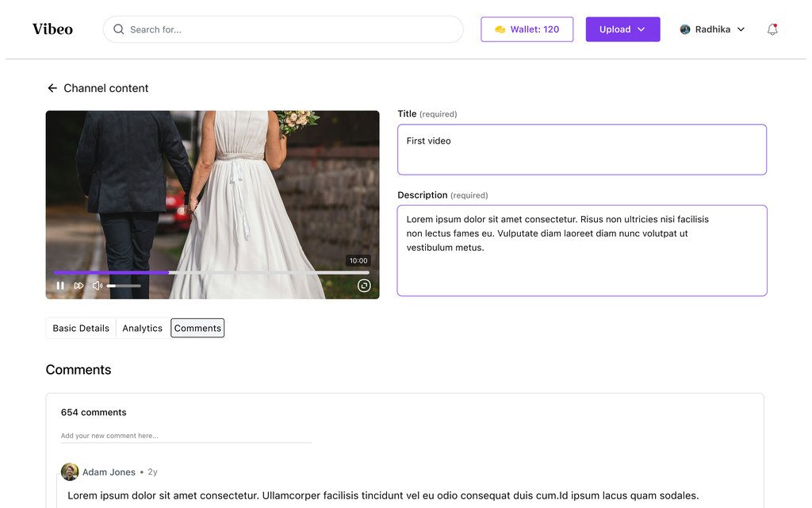812x508 pixels.
Task: Seek on the purple video progress bar
Action: click(x=211, y=272)
